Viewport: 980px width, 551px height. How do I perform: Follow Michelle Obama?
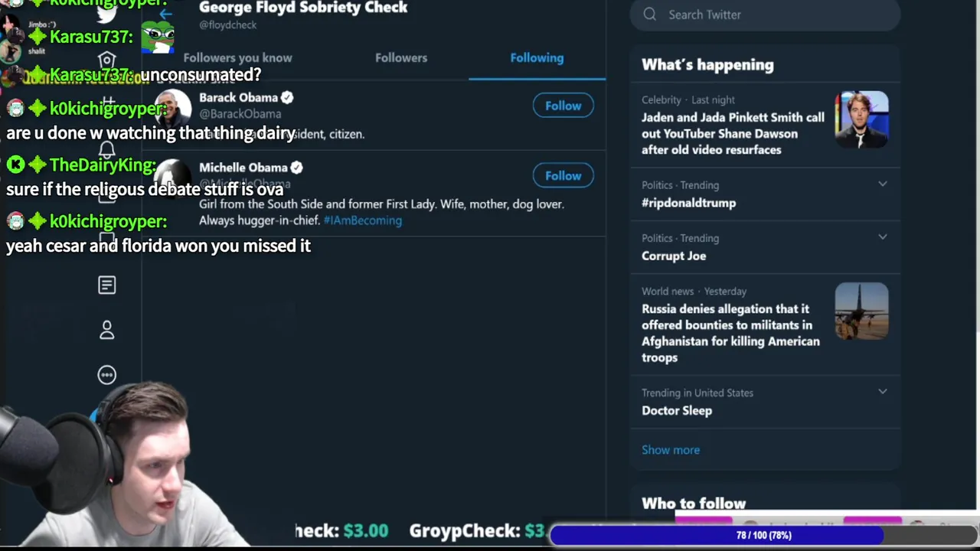pyautogui.click(x=563, y=176)
